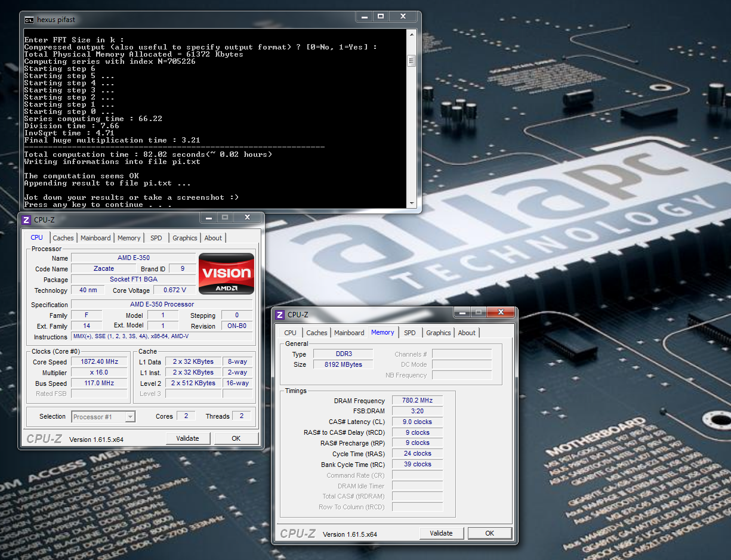Open the Caches tab in the CPU window
This screenshot has width=731, height=560.
click(63, 238)
